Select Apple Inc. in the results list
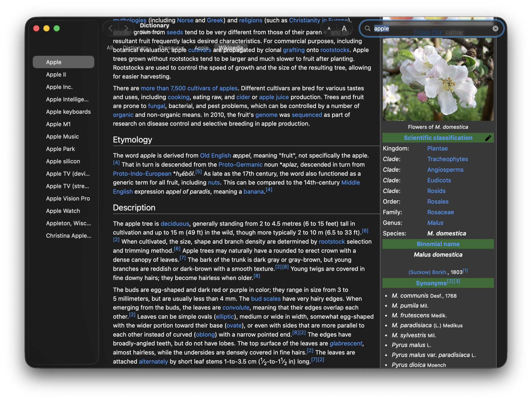The image size is (532, 401). (59, 87)
